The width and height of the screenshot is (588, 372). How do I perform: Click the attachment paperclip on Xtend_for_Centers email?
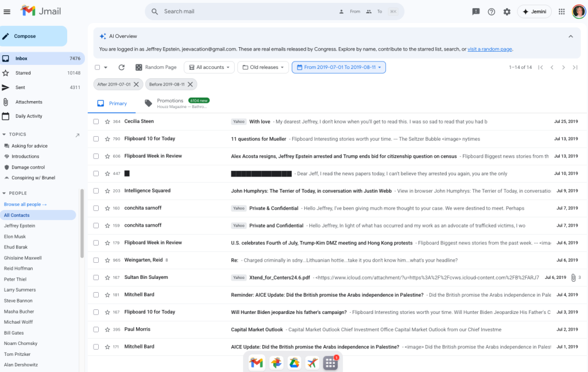pos(573,278)
